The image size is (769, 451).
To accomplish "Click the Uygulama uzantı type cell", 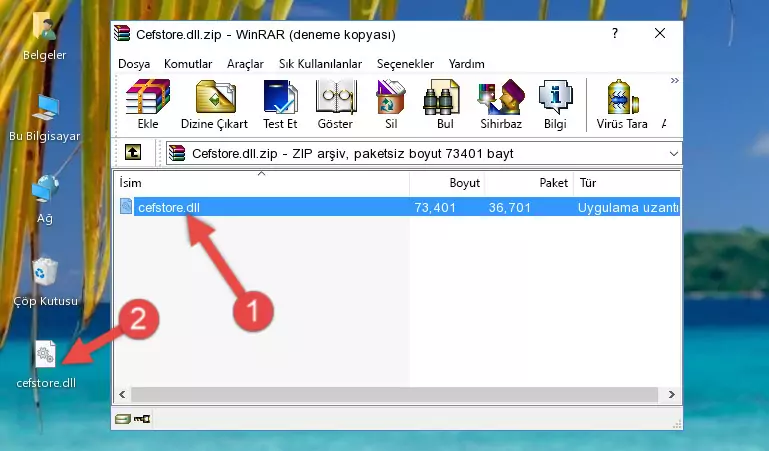I will click(628, 207).
